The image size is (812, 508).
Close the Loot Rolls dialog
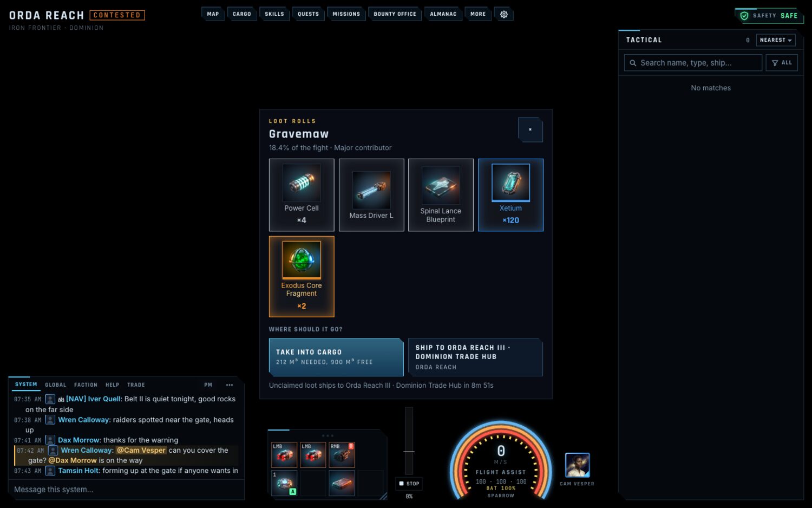tap(530, 129)
